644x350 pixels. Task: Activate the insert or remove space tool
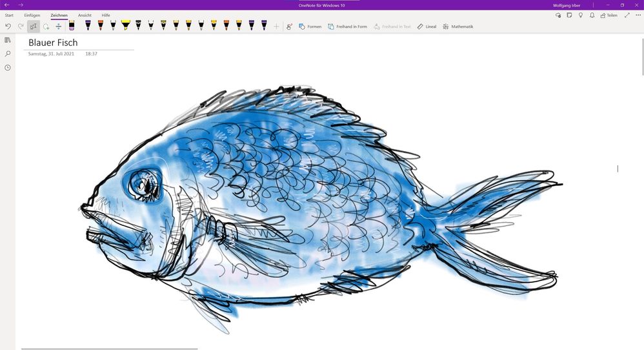point(59,26)
